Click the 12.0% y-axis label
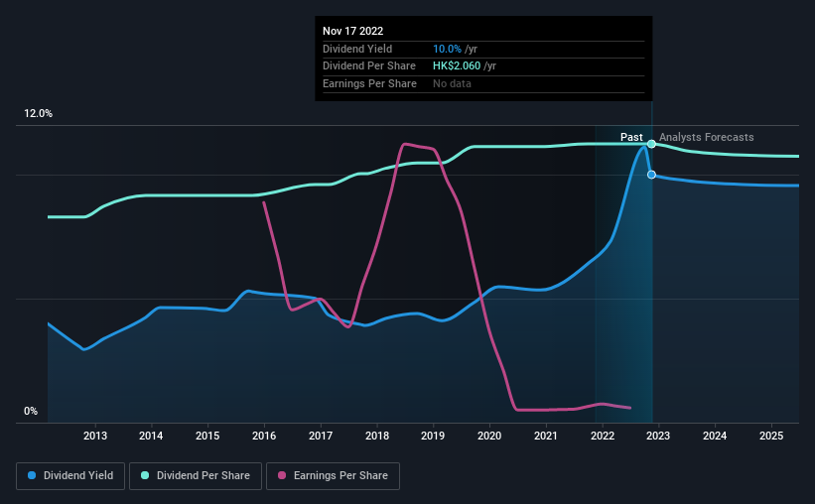This screenshot has width=815, height=504. click(38, 114)
